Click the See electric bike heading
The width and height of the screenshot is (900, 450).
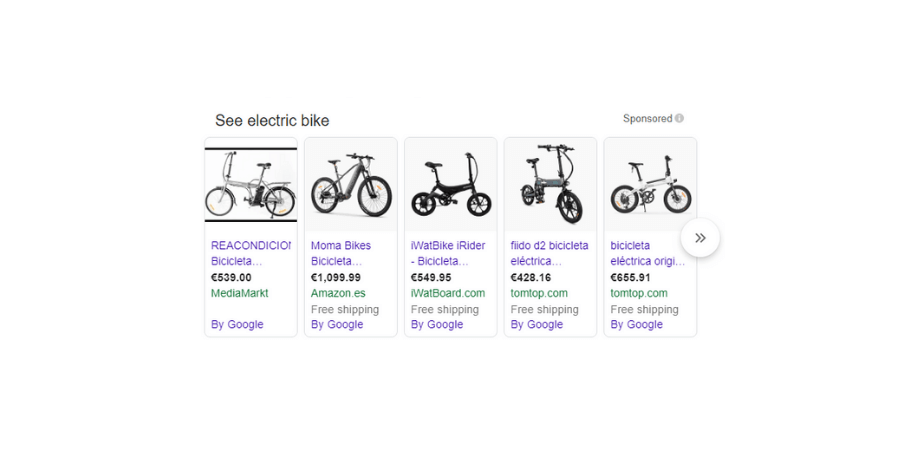tap(272, 121)
